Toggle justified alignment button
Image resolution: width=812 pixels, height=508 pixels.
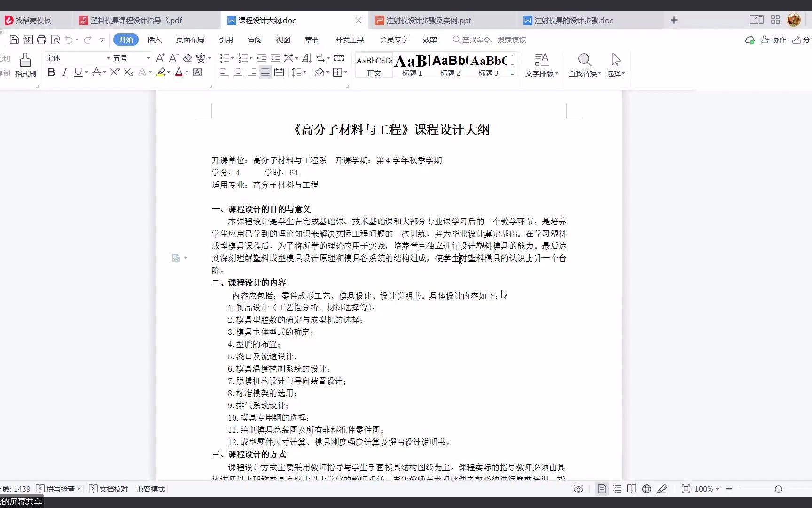coord(265,72)
